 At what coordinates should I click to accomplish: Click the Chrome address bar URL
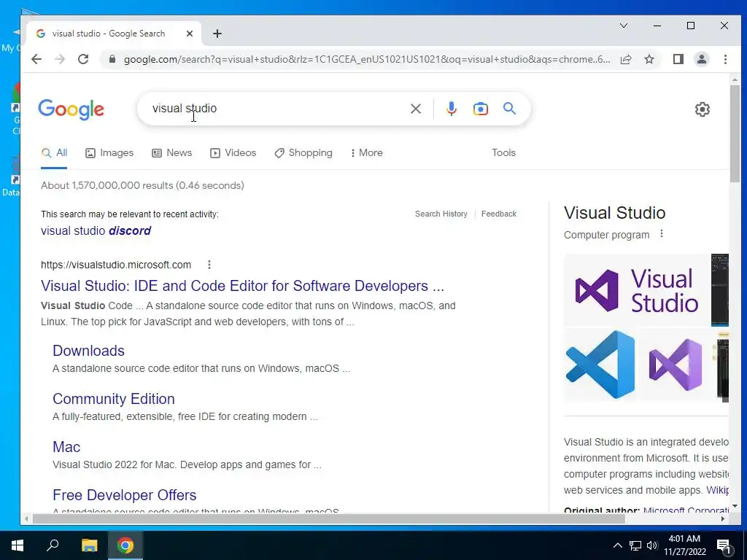click(x=367, y=59)
